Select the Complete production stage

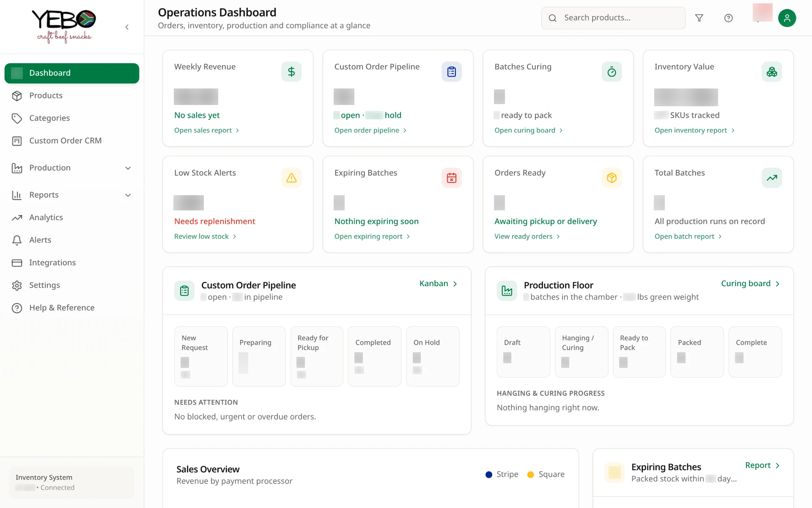[755, 352]
